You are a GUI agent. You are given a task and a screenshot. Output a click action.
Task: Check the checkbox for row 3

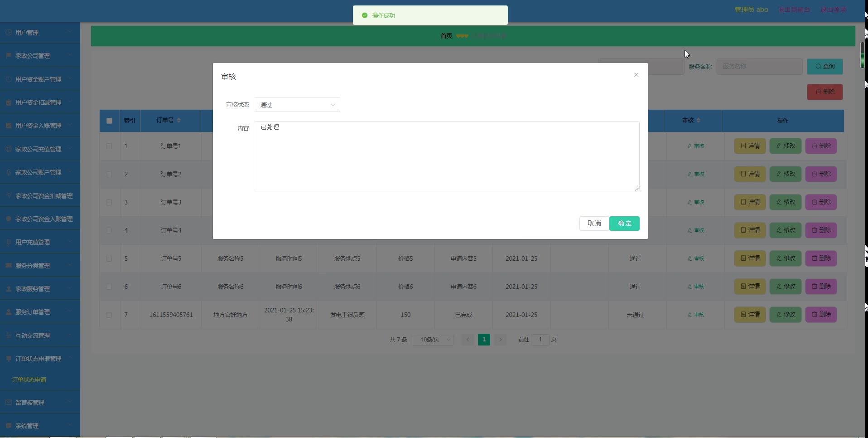click(x=109, y=202)
